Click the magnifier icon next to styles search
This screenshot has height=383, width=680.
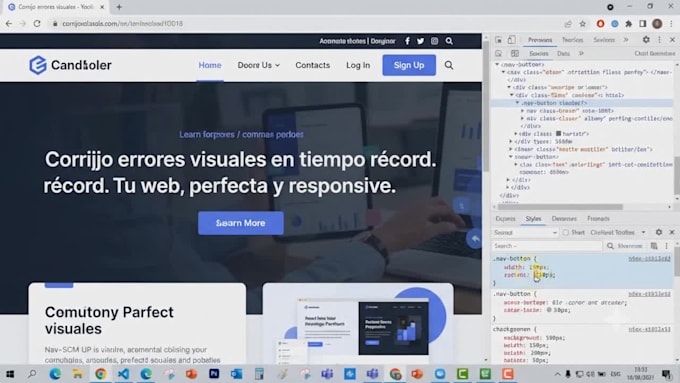point(610,246)
